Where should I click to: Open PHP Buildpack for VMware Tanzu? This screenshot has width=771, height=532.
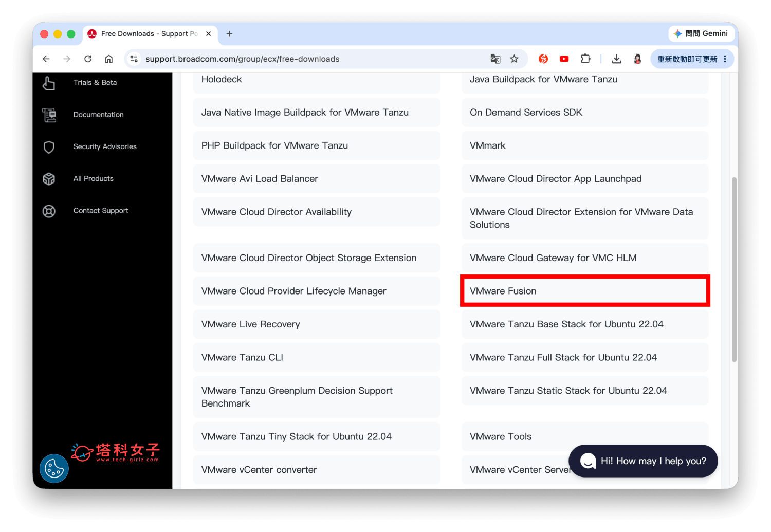tap(317, 145)
